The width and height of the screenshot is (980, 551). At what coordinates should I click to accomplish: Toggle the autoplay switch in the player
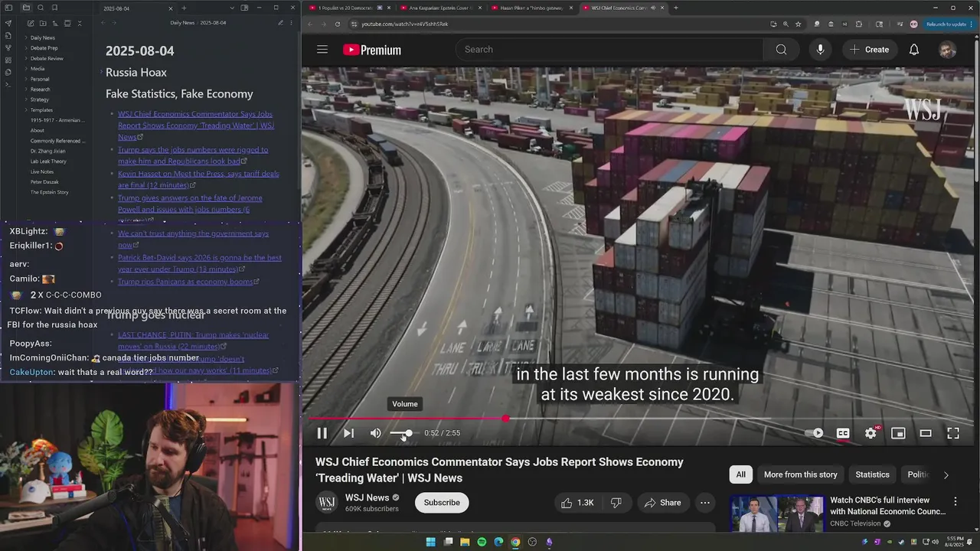coord(815,433)
